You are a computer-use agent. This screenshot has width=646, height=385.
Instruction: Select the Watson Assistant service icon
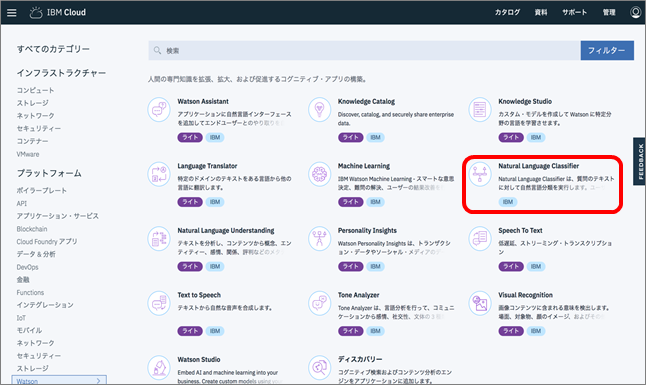tap(159, 110)
